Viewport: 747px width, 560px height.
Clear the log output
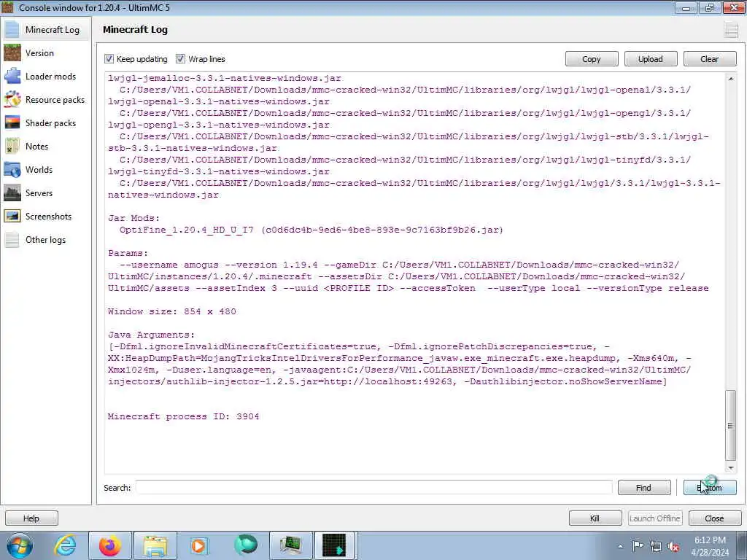point(709,59)
